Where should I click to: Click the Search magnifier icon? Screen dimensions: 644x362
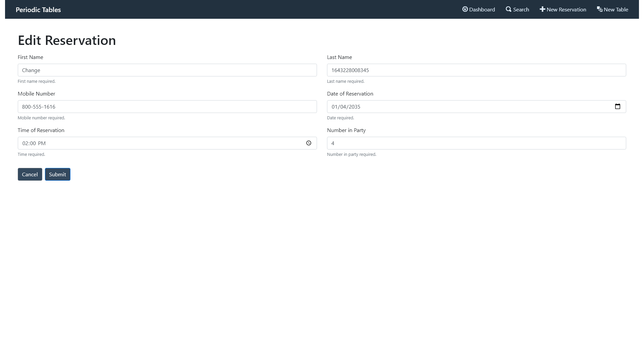(x=508, y=9)
